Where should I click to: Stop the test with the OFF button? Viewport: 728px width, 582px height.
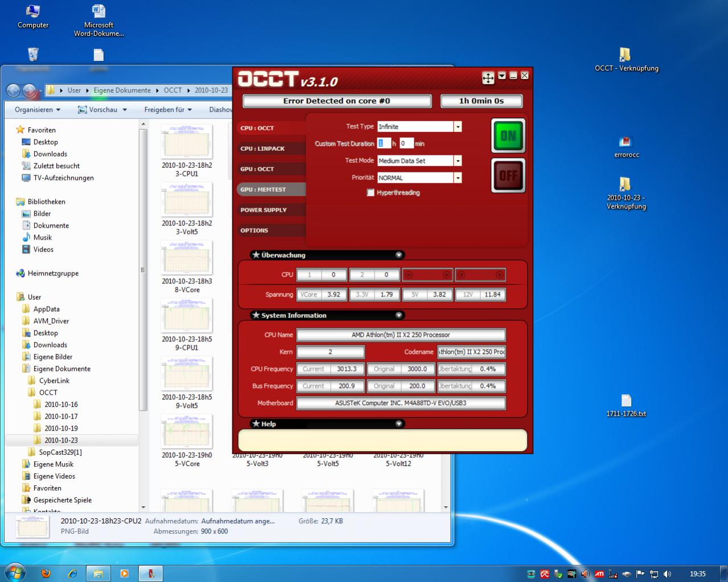click(x=508, y=175)
